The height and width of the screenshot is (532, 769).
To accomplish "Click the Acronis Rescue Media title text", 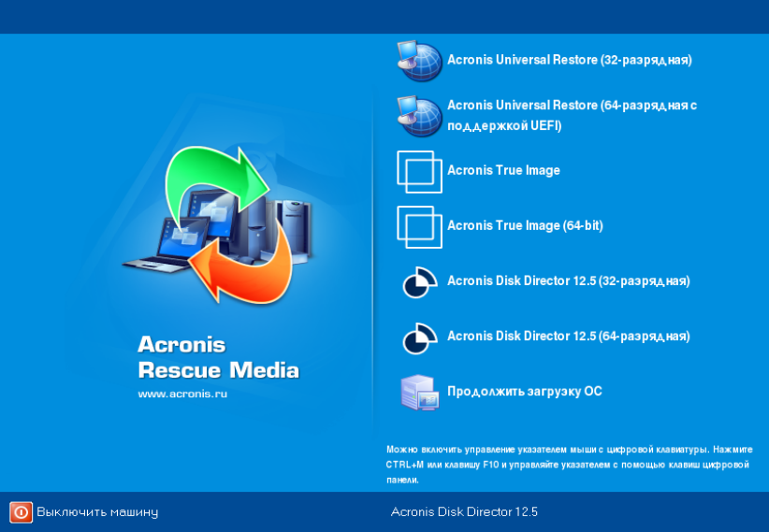I will coord(218,357).
